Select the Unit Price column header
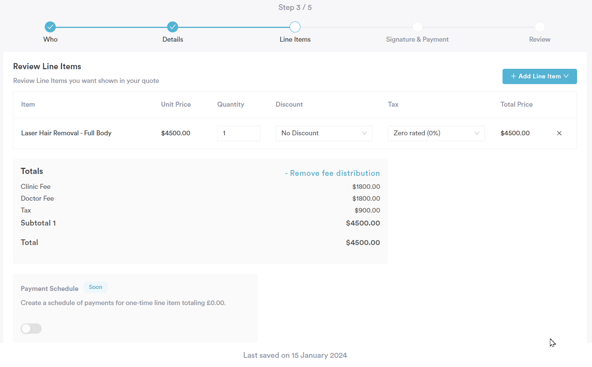The width and height of the screenshot is (592, 367). (x=176, y=104)
